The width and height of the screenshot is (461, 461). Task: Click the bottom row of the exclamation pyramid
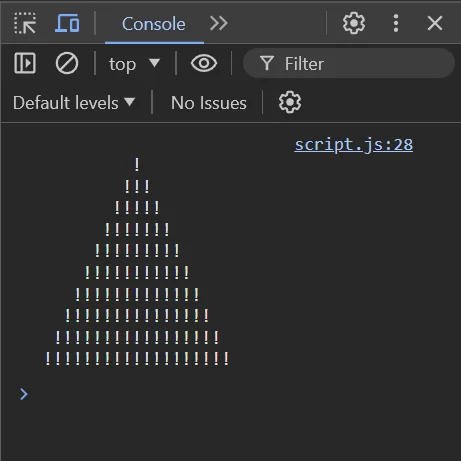137,358
